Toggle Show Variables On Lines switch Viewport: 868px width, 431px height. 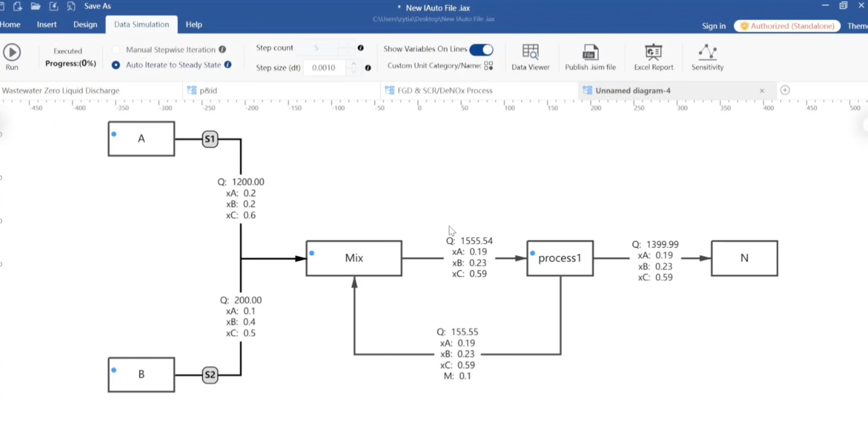point(481,49)
